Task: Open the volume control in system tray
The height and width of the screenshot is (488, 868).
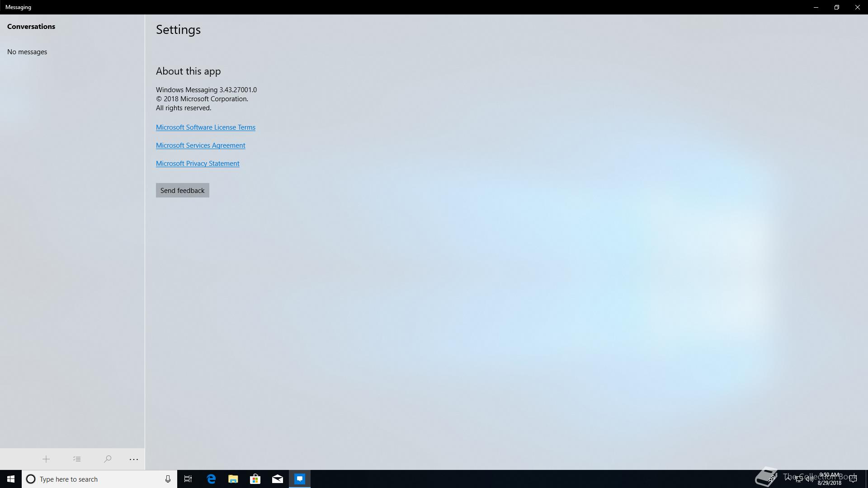Action: [x=809, y=479]
